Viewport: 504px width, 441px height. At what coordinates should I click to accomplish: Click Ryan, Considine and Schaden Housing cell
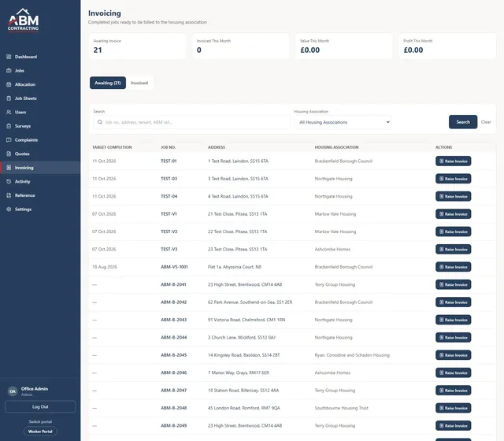tap(352, 355)
